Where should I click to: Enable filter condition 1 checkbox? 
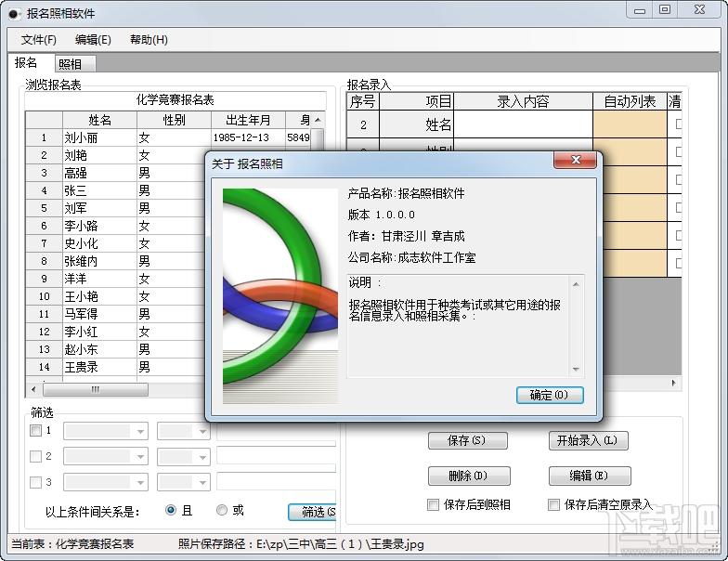[35, 431]
